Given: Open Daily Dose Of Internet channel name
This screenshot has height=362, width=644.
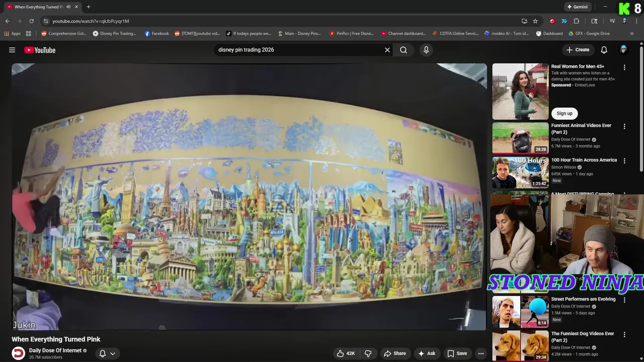Looking at the screenshot, I should coord(55,350).
